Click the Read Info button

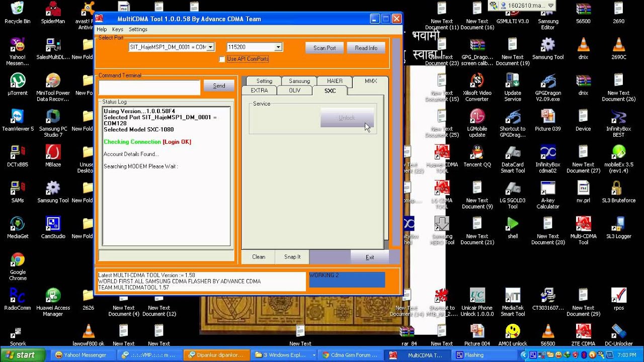tap(366, 48)
